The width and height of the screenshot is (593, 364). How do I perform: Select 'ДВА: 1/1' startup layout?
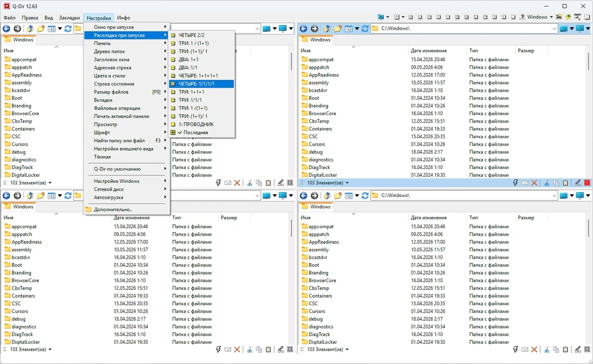[x=201, y=68]
